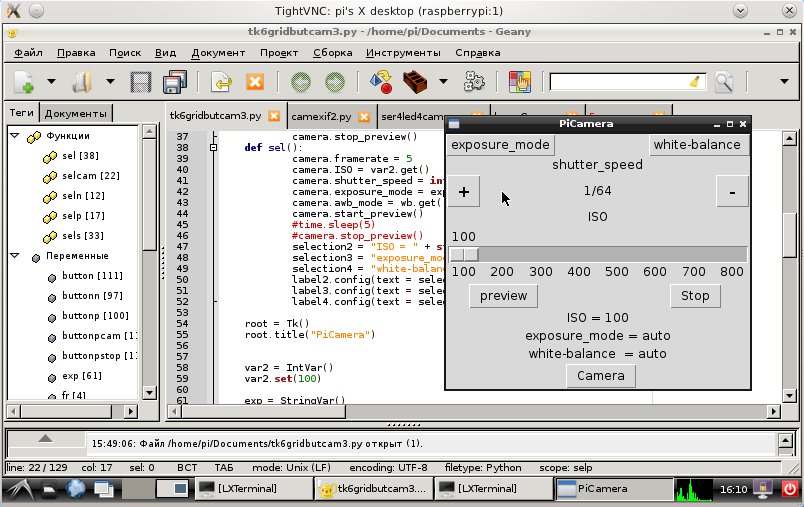The width and height of the screenshot is (804, 507).
Task: Collapse the Функции tree node
Action: click(x=15, y=136)
